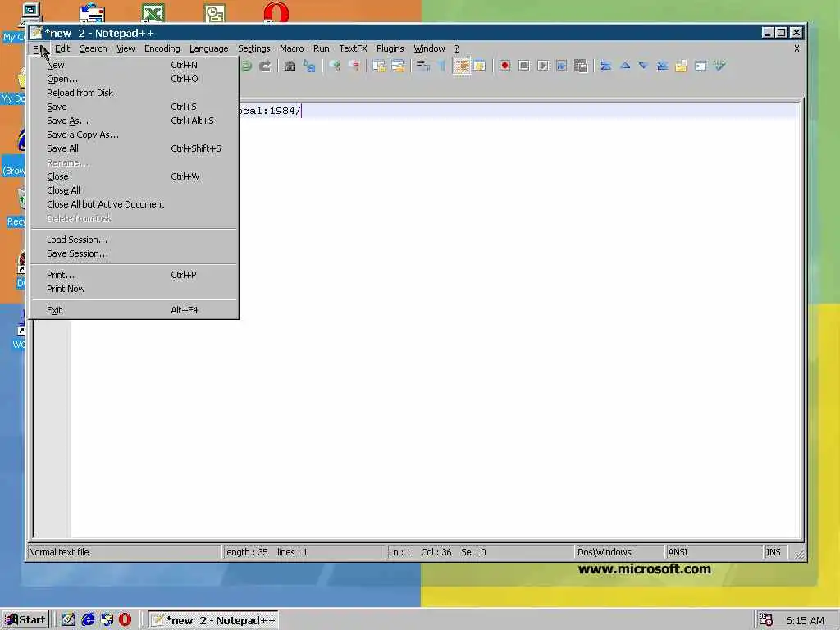
Task: Click the blue up triangle toolbar icon
Action: [624, 66]
